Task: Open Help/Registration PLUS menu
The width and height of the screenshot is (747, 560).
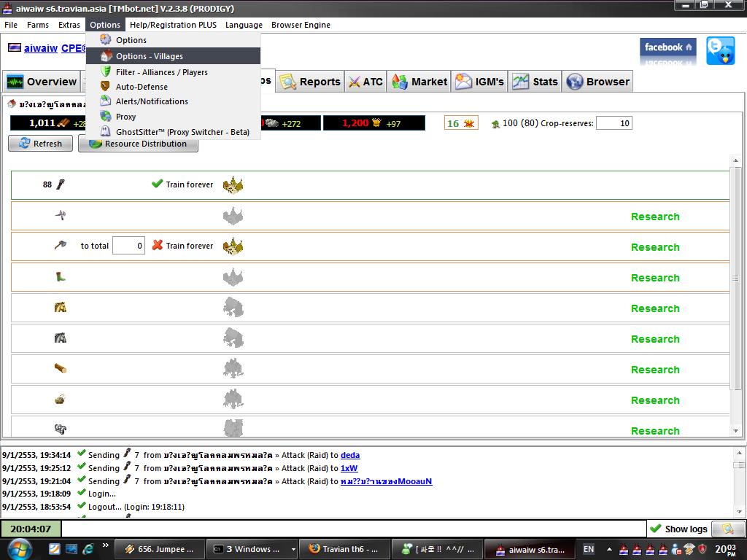Action: coord(173,25)
